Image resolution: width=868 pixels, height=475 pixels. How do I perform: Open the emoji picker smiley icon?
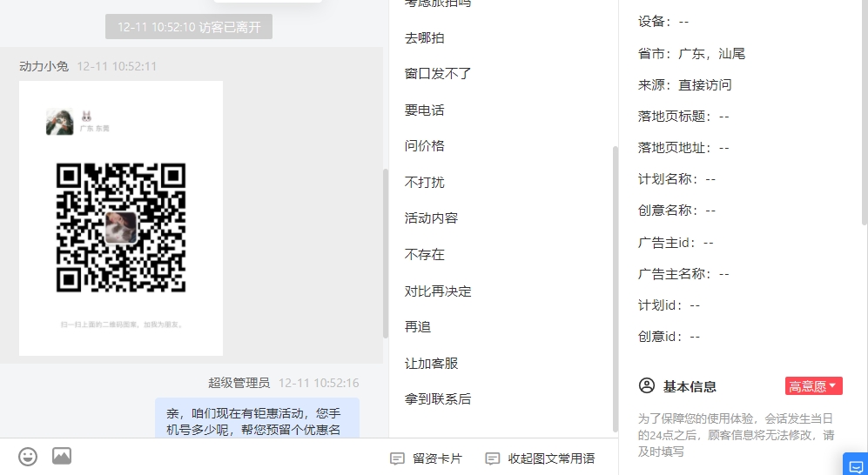[28, 457]
